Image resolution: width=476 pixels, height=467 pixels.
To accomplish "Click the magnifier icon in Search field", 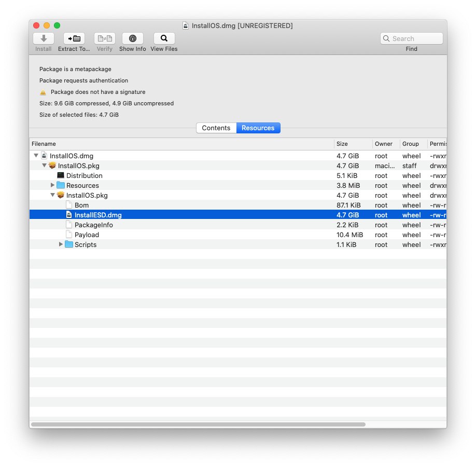I will [x=386, y=38].
